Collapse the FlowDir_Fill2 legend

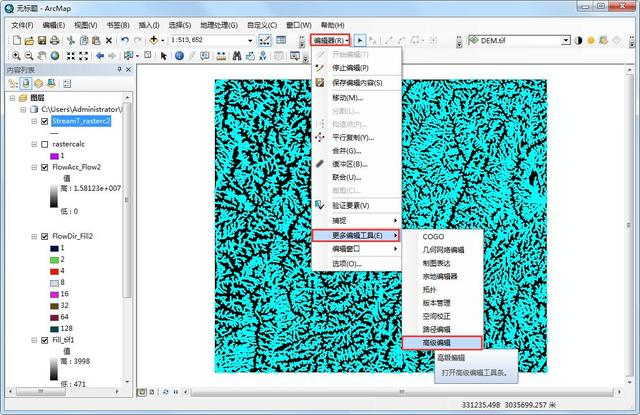tap(34, 236)
